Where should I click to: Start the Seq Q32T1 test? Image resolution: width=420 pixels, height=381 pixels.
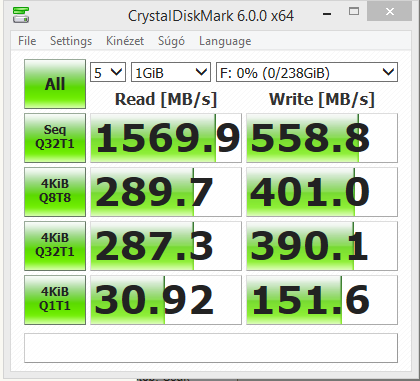[x=55, y=138]
